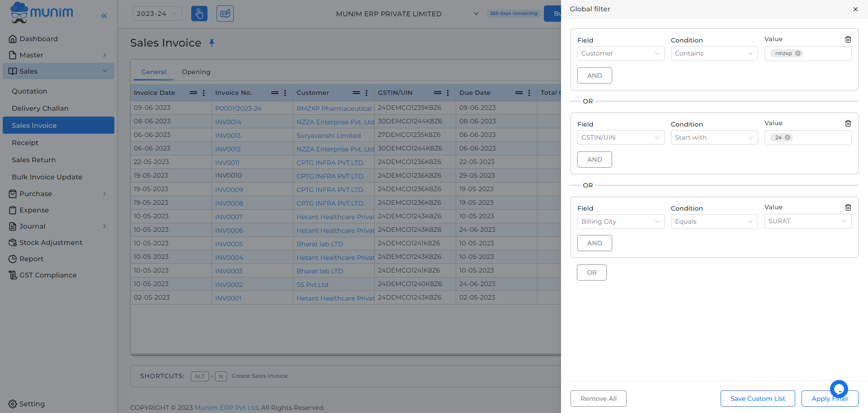Collapse the Sales menu
The height and width of the screenshot is (413, 868).
58,71
